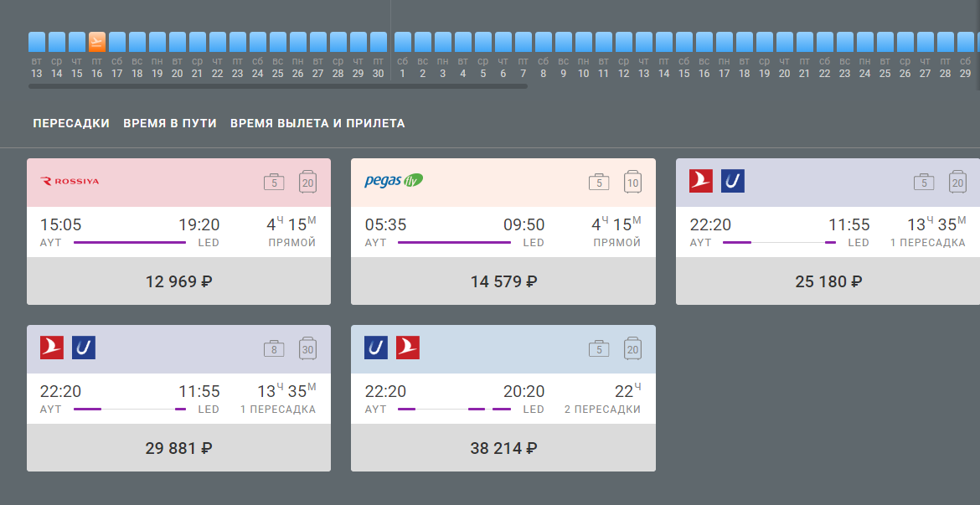Pick the date bar for Tuesday the 30th
Viewport: 980px width, 505px height.
[x=379, y=42]
